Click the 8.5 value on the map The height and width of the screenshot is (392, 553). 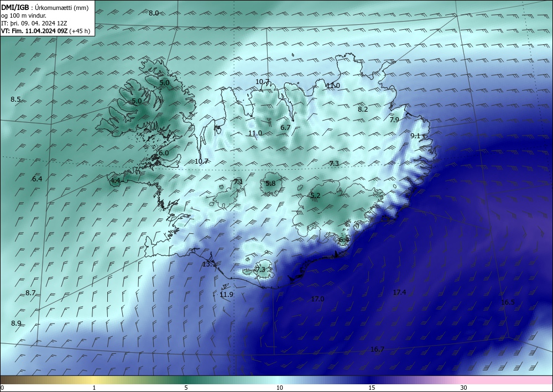15,100
